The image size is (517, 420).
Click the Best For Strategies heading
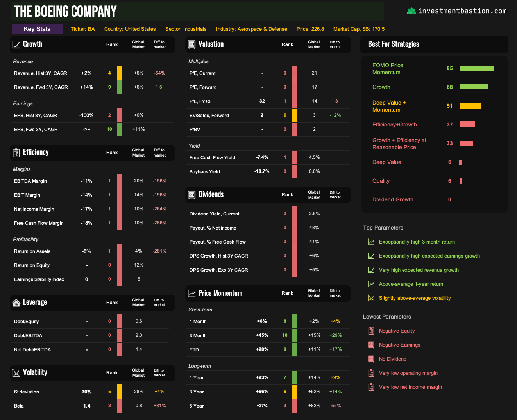(394, 44)
